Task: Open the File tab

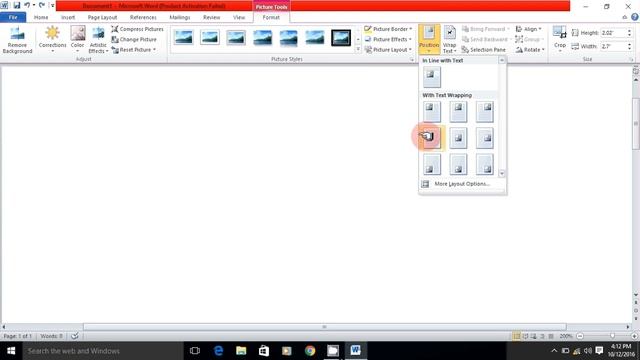Action: (13, 17)
